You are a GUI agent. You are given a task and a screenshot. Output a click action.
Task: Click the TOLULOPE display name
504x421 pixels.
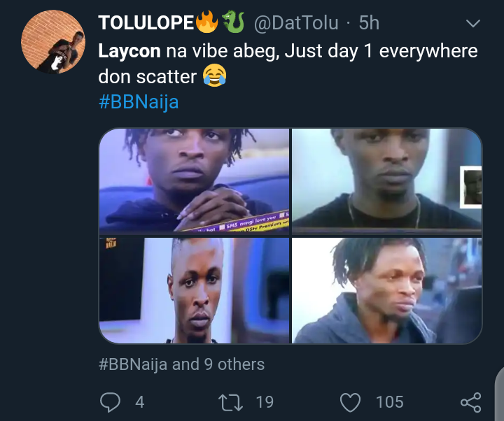click(147, 23)
